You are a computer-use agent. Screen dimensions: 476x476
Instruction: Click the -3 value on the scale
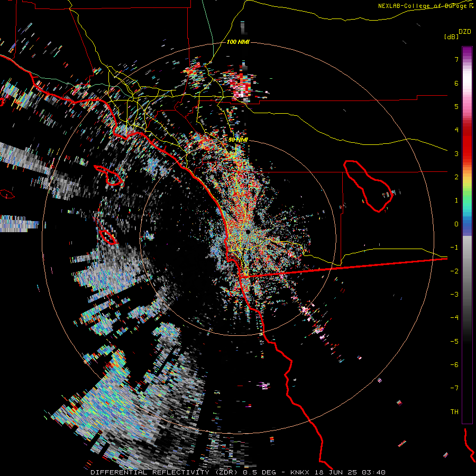(454, 295)
